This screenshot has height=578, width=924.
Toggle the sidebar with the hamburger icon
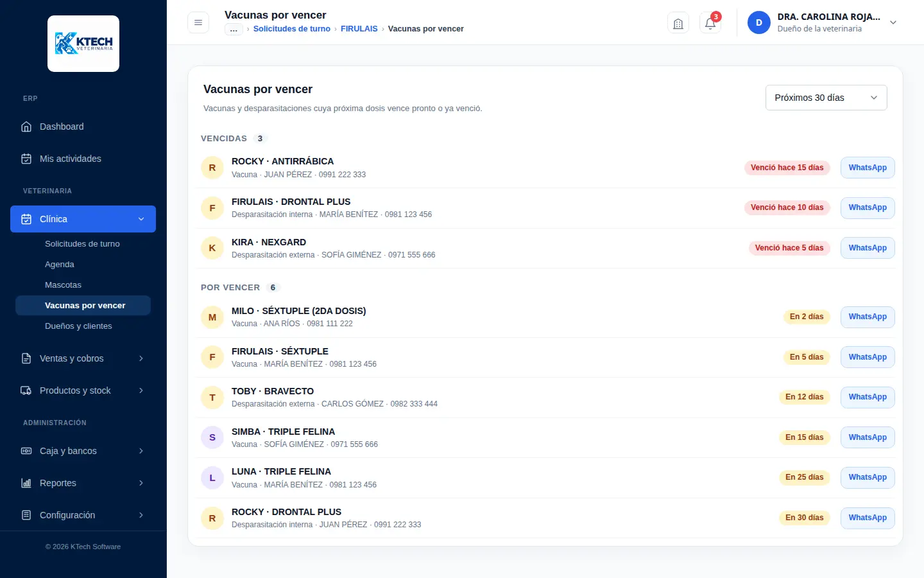(198, 22)
